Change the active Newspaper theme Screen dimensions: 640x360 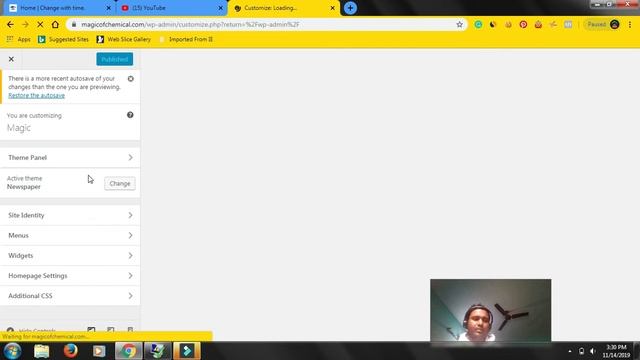(x=120, y=184)
